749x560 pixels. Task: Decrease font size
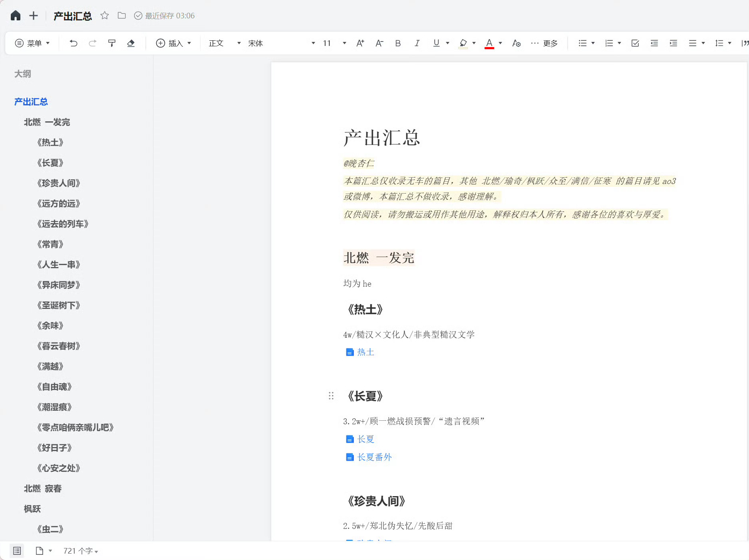(379, 43)
